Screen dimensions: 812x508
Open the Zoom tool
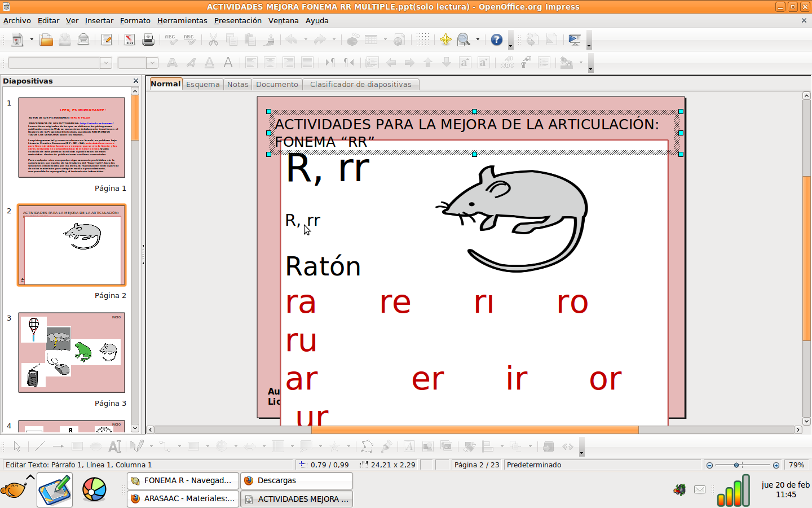point(463,40)
